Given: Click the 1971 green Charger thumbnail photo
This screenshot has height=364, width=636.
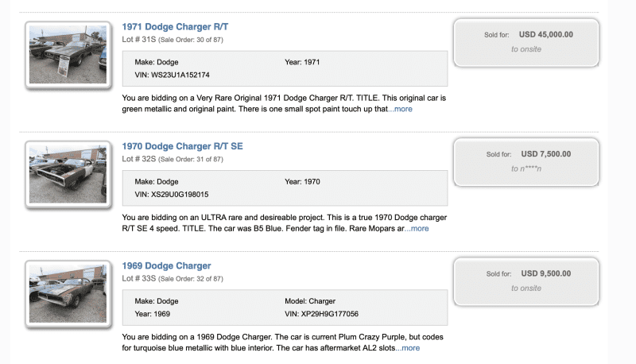Looking at the screenshot, I should pos(68,55).
